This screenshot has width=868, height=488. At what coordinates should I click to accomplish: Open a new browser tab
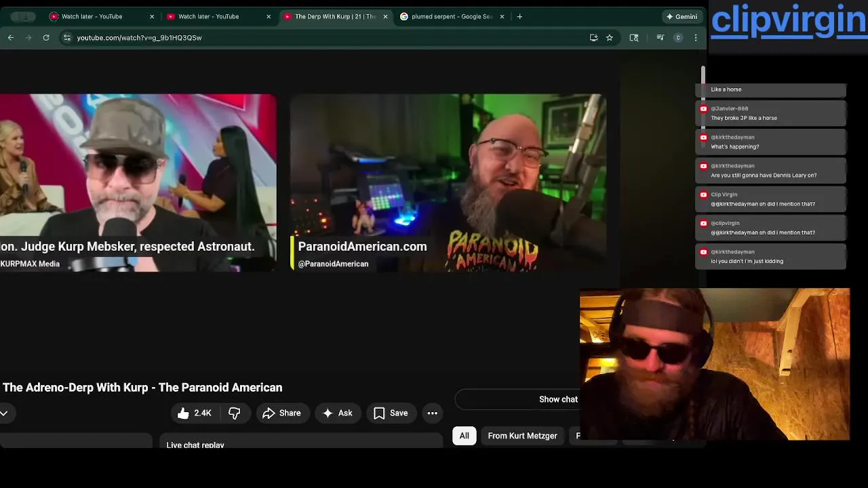519,16
